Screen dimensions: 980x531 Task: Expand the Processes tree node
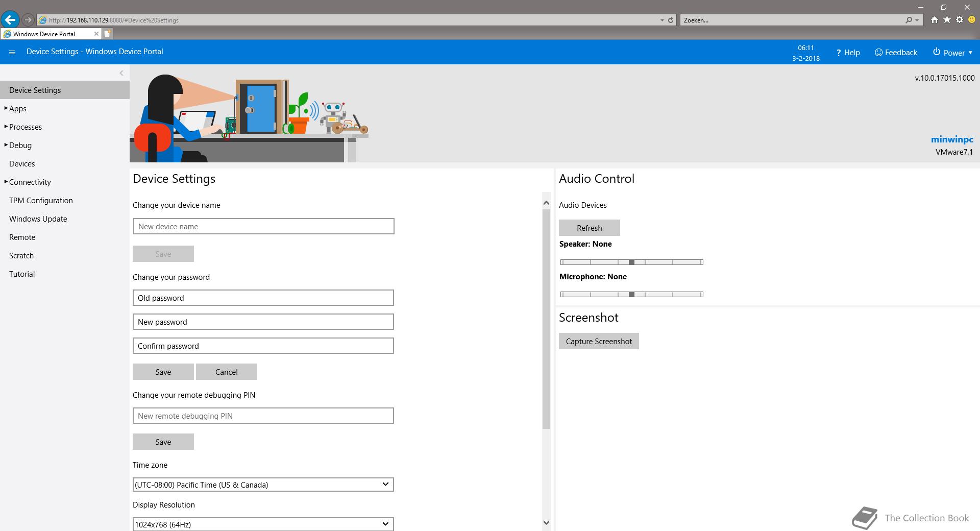(x=6, y=127)
